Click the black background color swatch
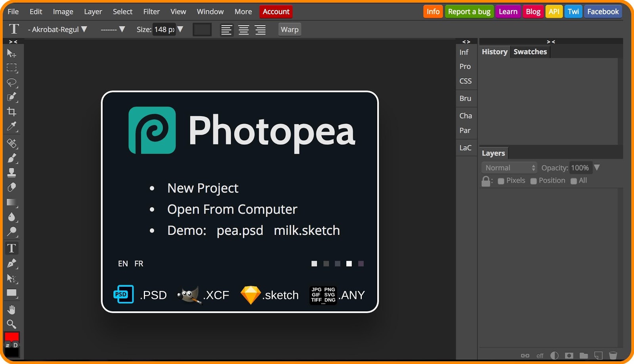 pos(12,353)
